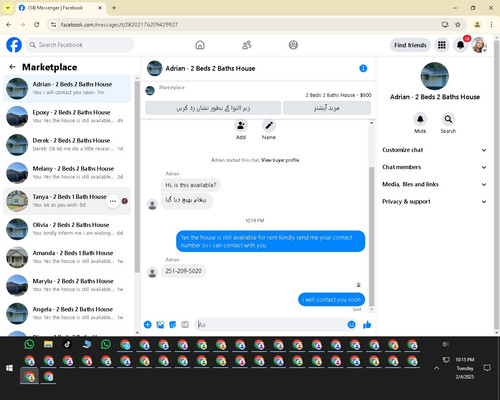Open the Menu grid icon
500x400 pixels.
pyautogui.click(x=442, y=45)
